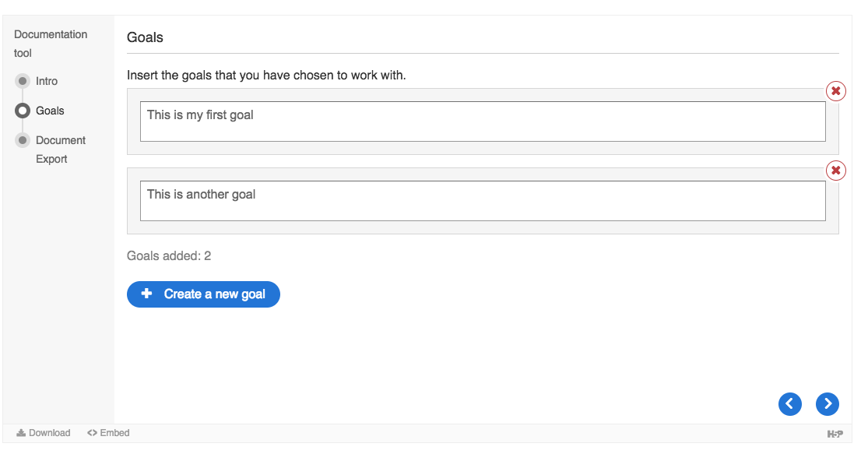Image resolution: width=868 pixels, height=454 pixels.
Task: Advance to next page with right arrow
Action: [827, 403]
